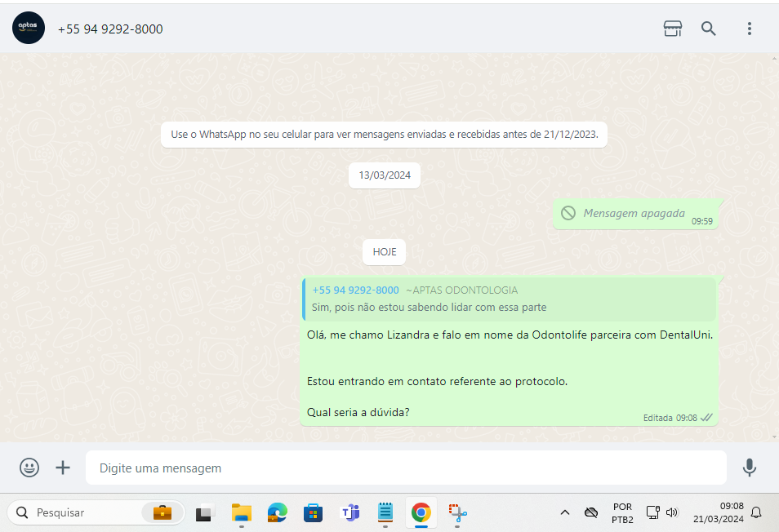Click the cloud sync tray icon

pos(590,512)
